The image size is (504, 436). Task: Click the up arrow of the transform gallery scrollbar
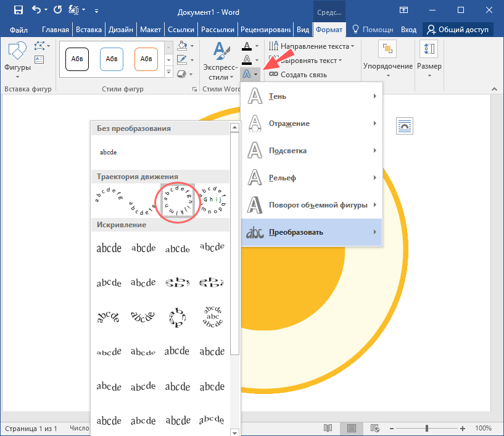pyautogui.click(x=235, y=128)
